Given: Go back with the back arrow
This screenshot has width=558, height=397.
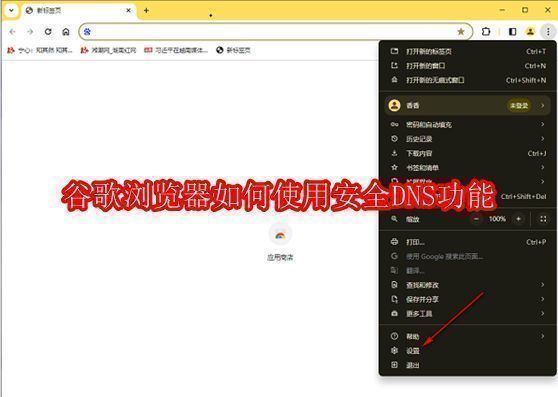Looking at the screenshot, I should click(12, 32).
